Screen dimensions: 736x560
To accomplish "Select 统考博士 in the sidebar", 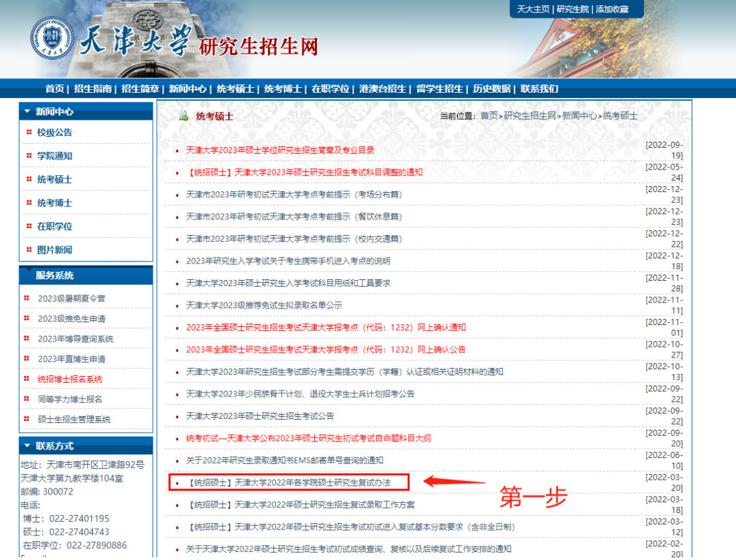I will coord(55,203).
